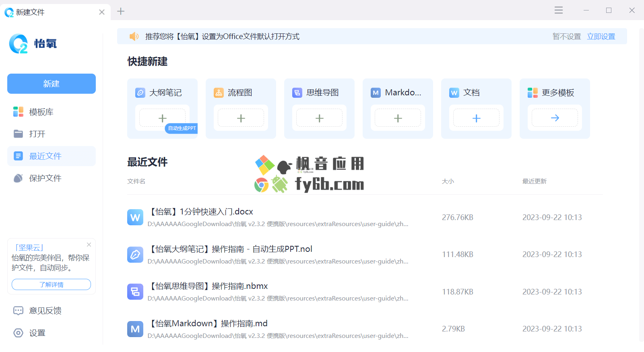Click 立即设置 link
This screenshot has height=352, width=644.
tap(601, 37)
